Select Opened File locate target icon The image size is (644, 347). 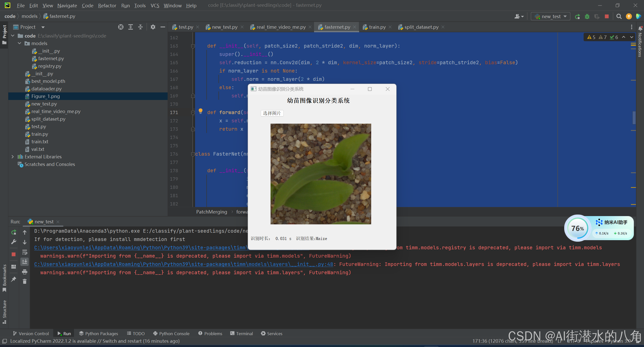121,27
